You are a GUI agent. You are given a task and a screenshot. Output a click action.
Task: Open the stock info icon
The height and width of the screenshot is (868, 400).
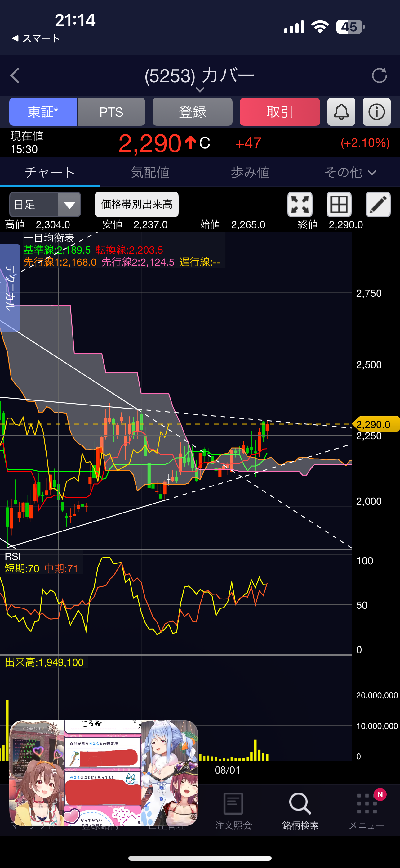[376, 112]
